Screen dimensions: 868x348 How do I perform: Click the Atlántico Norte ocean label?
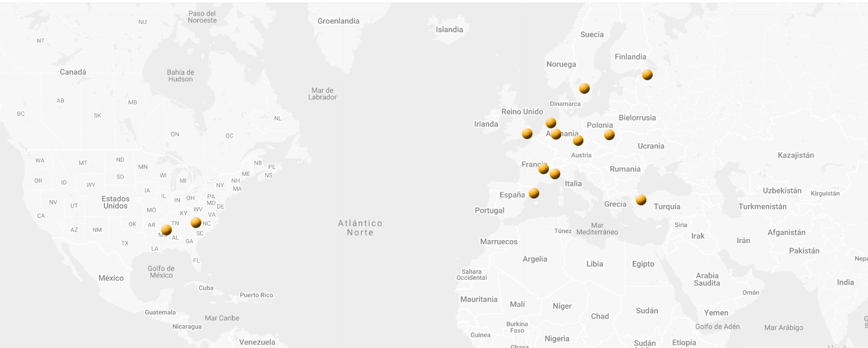pos(360,228)
